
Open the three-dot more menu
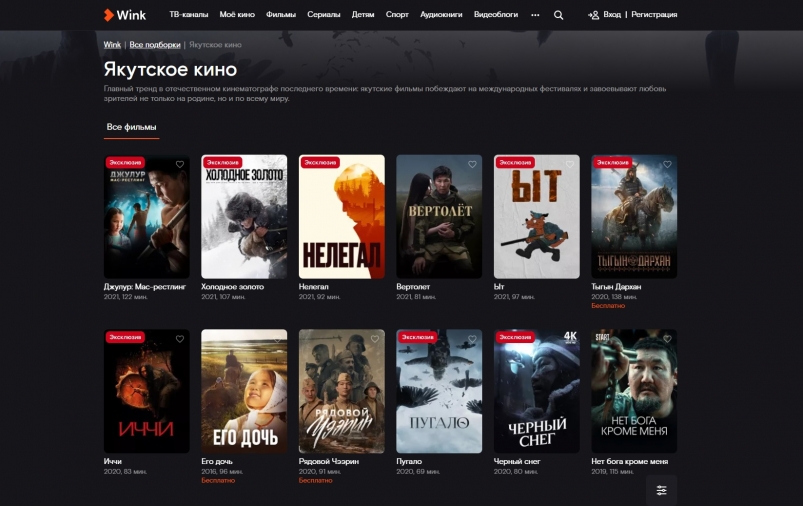pos(535,15)
